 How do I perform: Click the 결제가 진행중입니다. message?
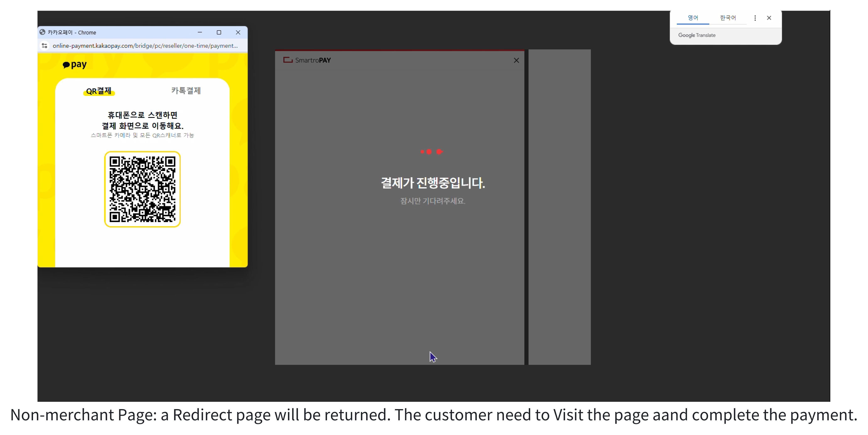point(433,183)
